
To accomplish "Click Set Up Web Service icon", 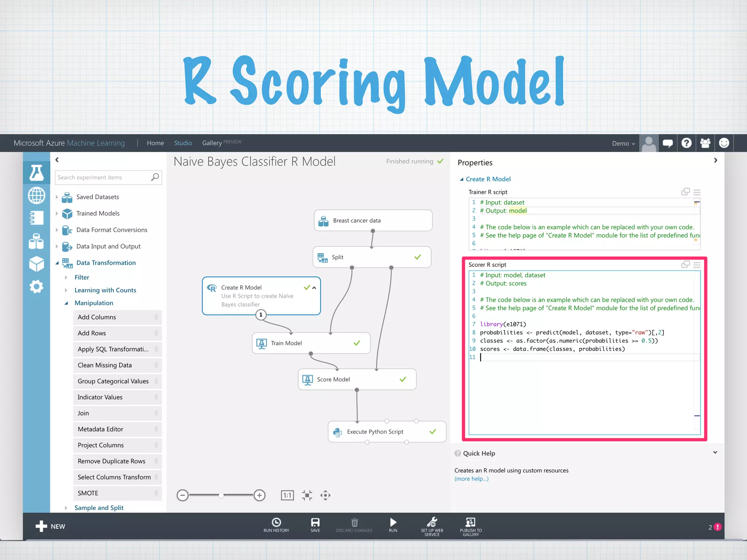I will 432,522.
